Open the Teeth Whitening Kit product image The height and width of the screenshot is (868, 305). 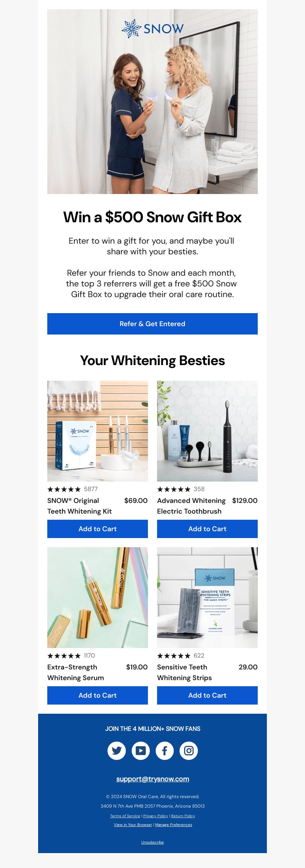click(x=98, y=431)
